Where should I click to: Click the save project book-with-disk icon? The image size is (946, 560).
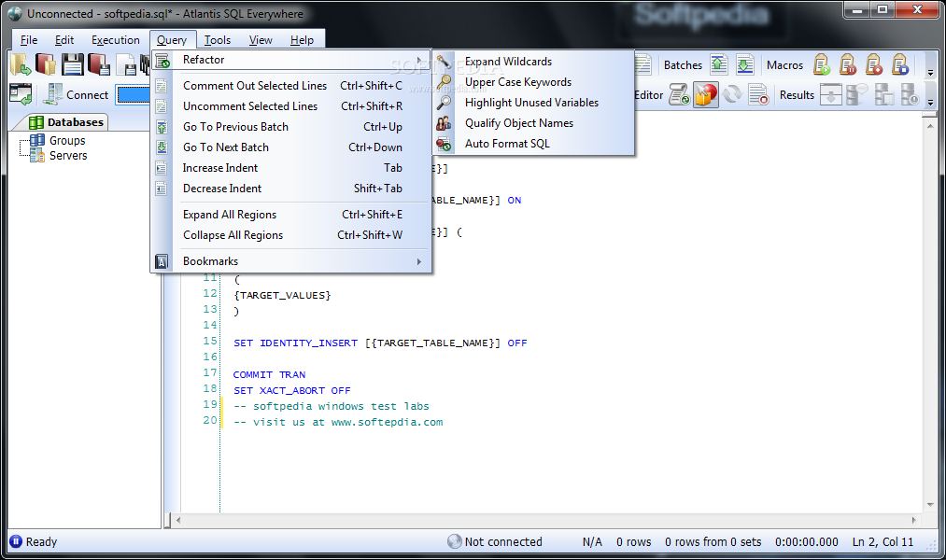(99, 63)
